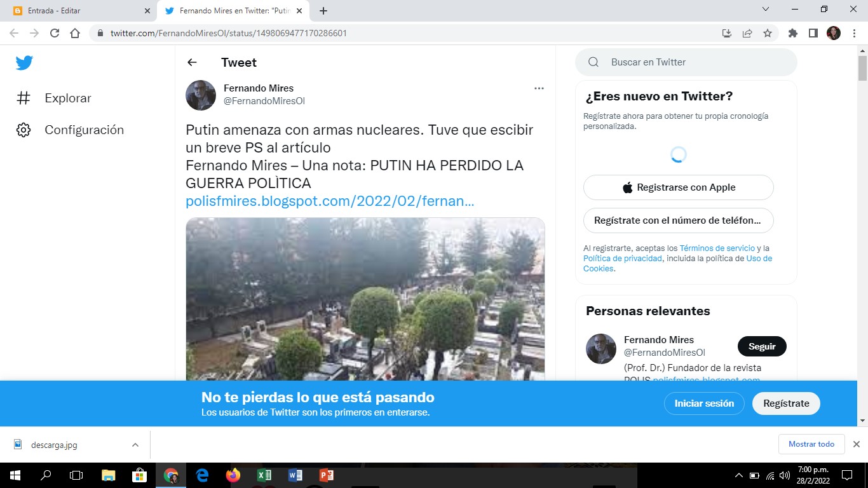Bookmark this tab with star
The height and width of the screenshot is (488, 868).
(768, 33)
